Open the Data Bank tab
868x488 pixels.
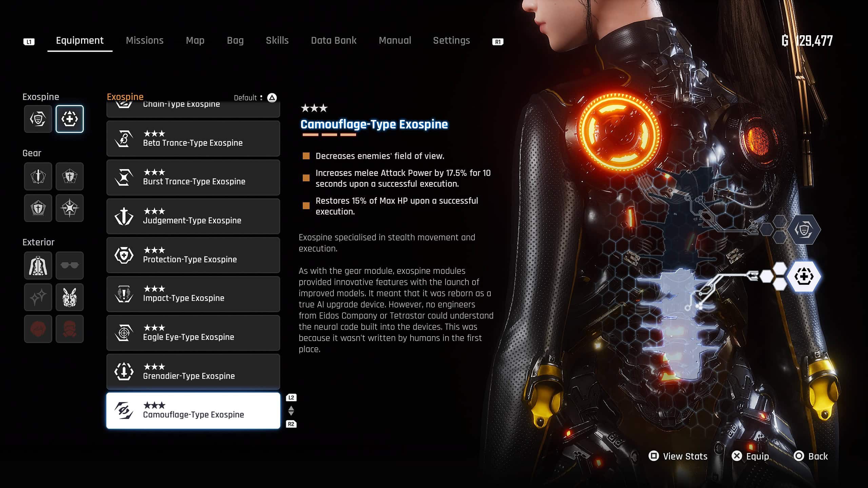tap(334, 41)
